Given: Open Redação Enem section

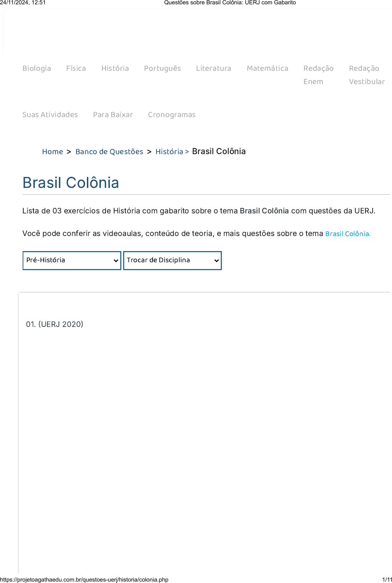Looking at the screenshot, I should (318, 75).
